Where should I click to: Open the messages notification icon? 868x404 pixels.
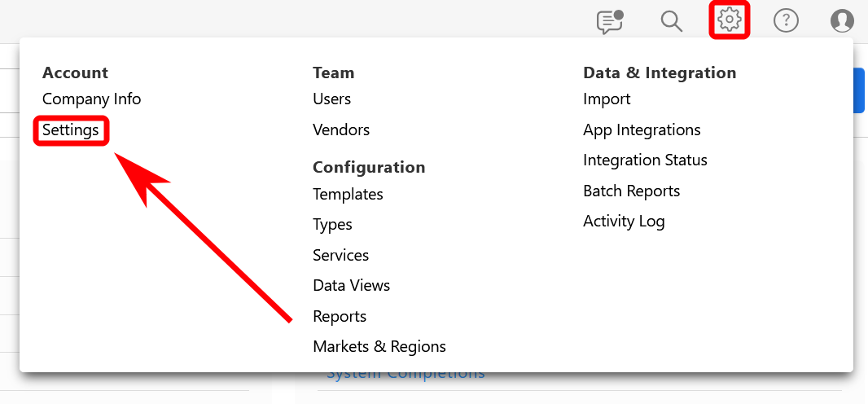[x=609, y=21]
